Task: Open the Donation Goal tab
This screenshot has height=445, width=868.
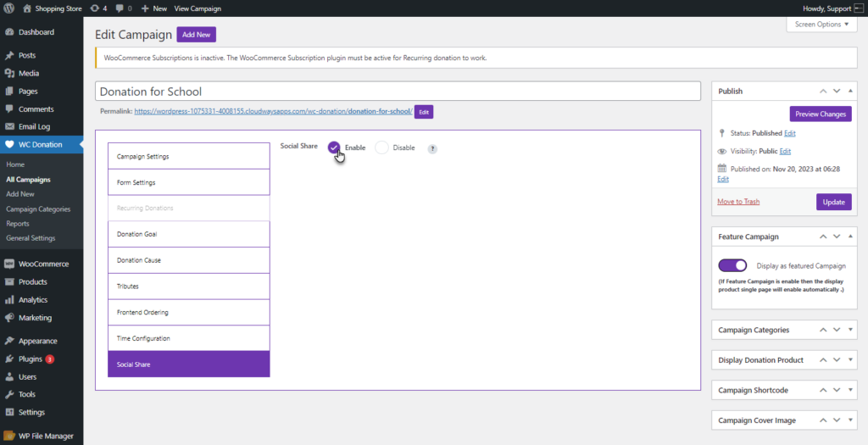Action: (189, 234)
